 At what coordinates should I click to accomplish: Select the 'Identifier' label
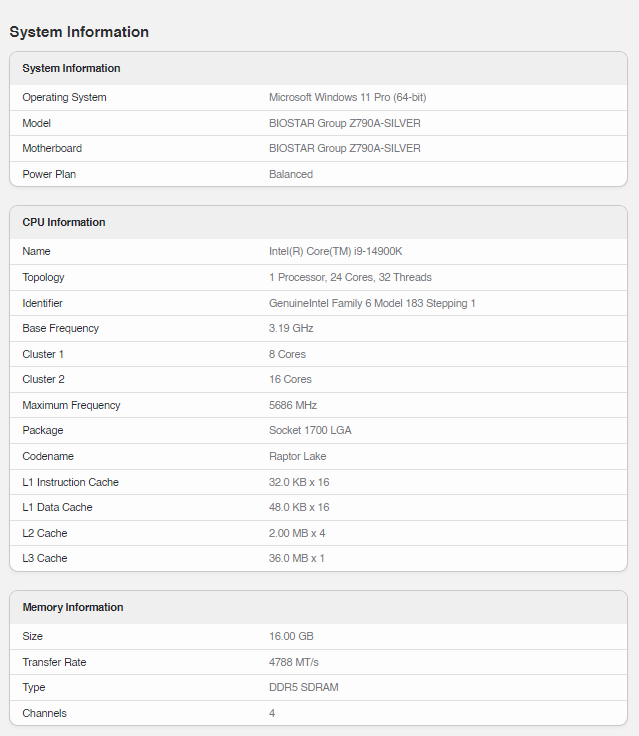click(x=42, y=303)
